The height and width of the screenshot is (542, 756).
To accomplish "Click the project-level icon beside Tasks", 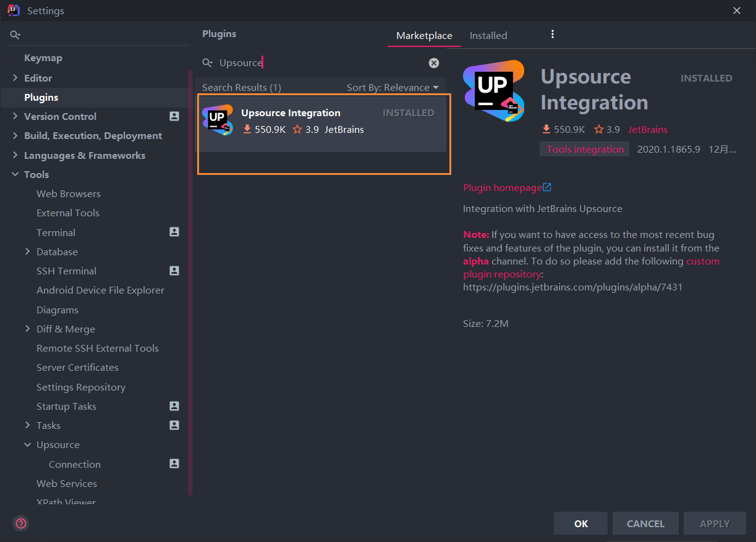I will coord(174,425).
